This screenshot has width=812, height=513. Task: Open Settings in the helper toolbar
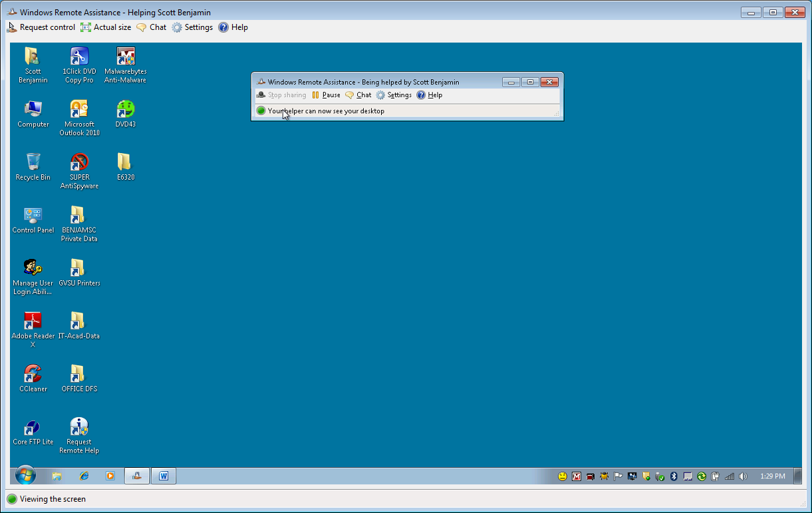[192, 27]
